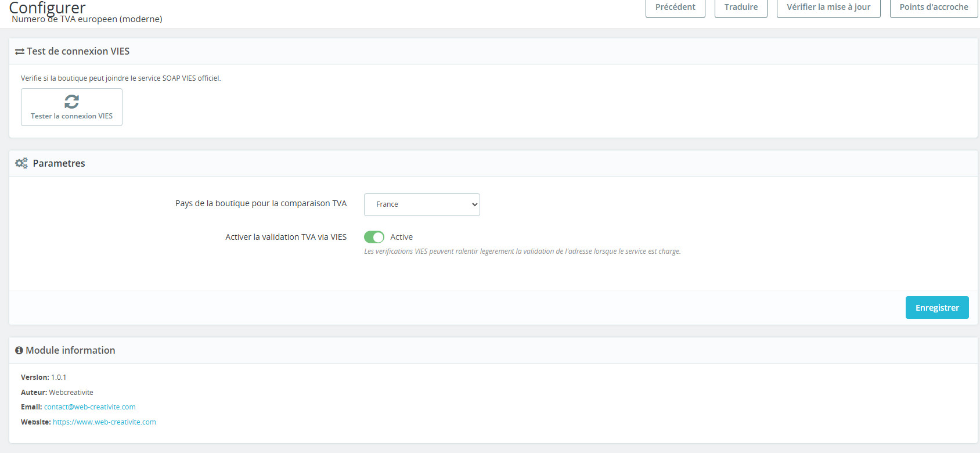Open the contact@web-creativite.com email link
This screenshot has width=980, height=453.
point(90,407)
